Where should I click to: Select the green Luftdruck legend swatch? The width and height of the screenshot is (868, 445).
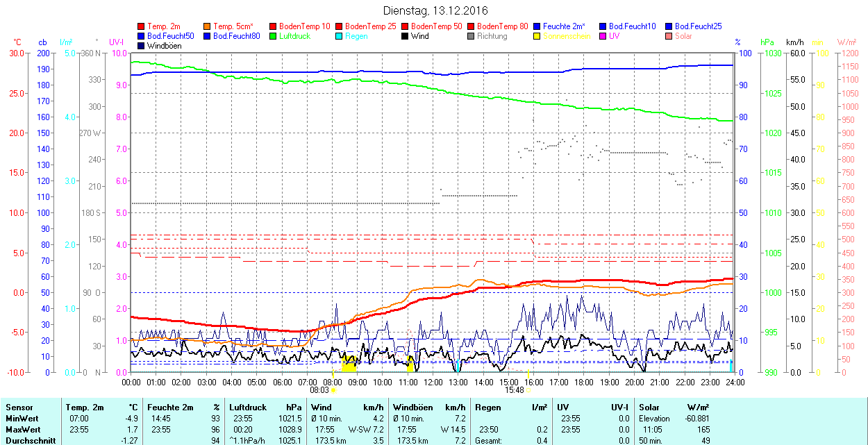[274, 36]
